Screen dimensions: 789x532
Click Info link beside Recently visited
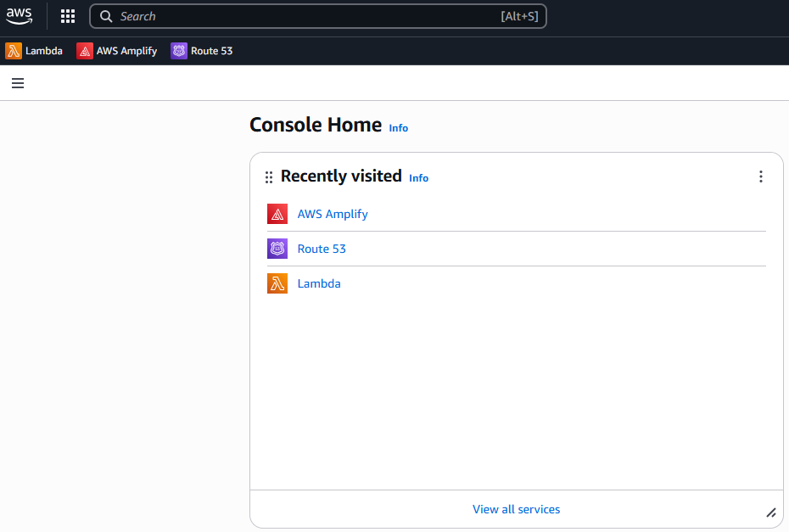(418, 178)
